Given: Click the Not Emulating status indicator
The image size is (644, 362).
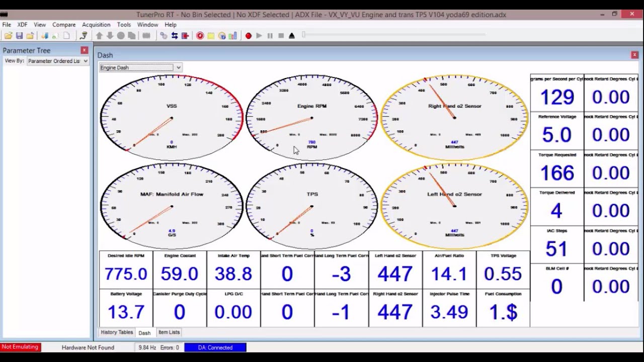Looking at the screenshot, I should coord(20,347).
